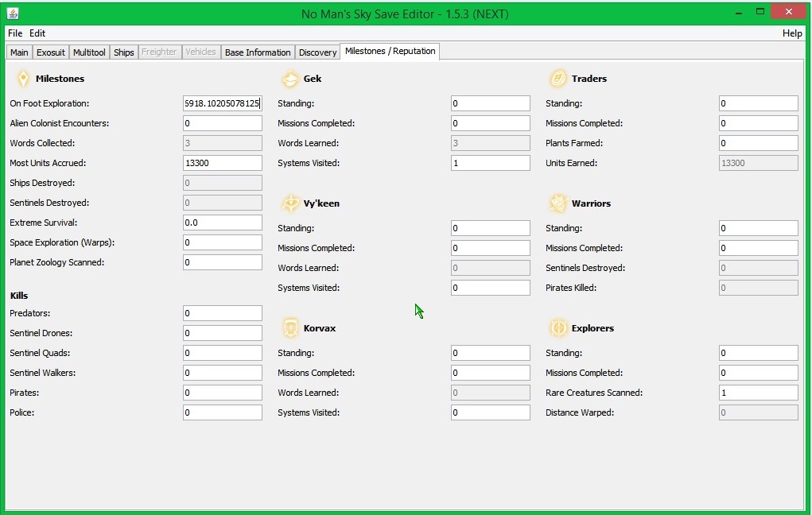Edit the Alien Colonist Encounters field

click(x=223, y=123)
